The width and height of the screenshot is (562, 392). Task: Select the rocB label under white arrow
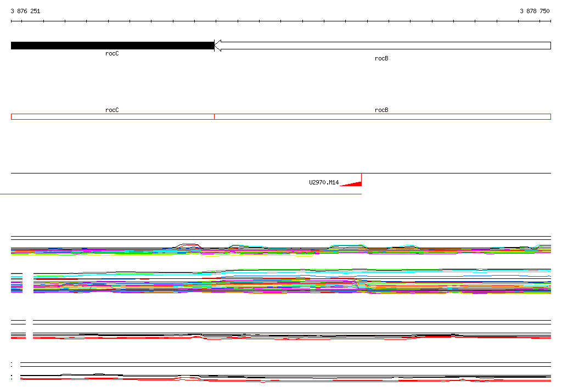point(381,58)
